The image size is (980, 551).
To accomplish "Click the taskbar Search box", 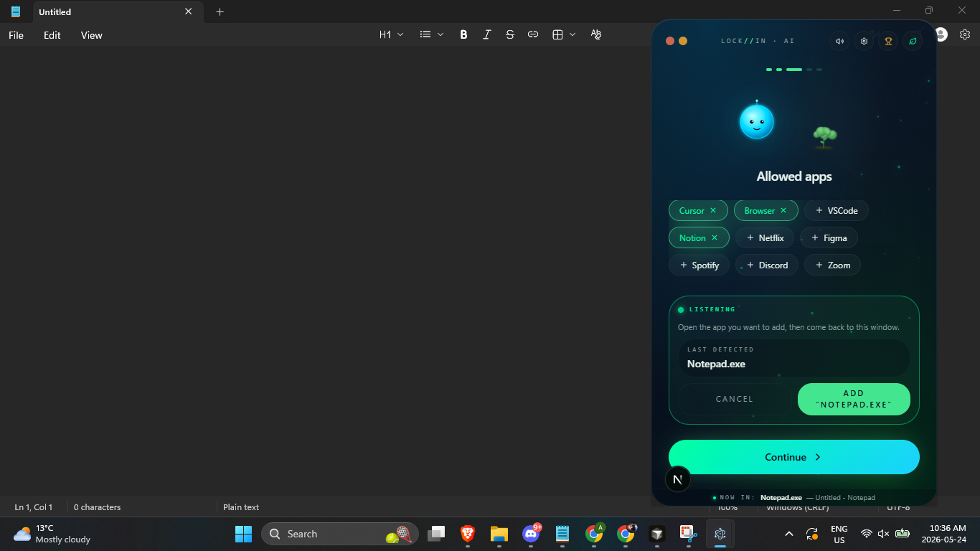I will pos(340,534).
